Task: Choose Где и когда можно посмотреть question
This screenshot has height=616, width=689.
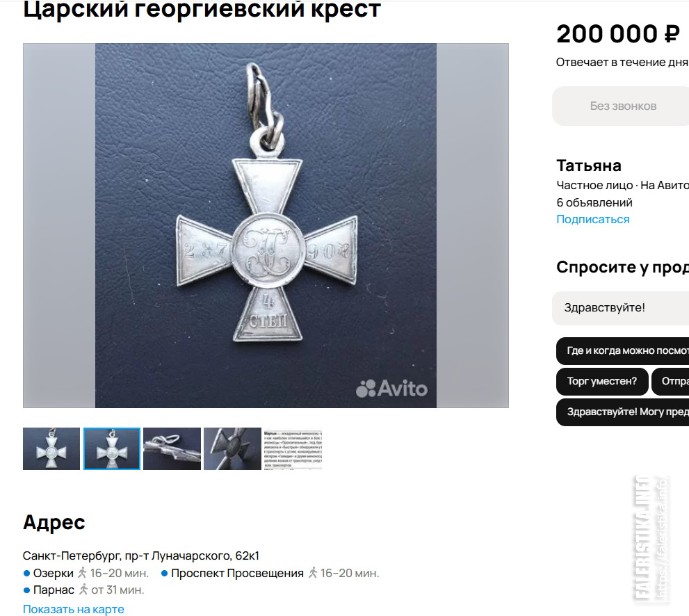Action: [623, 350]
